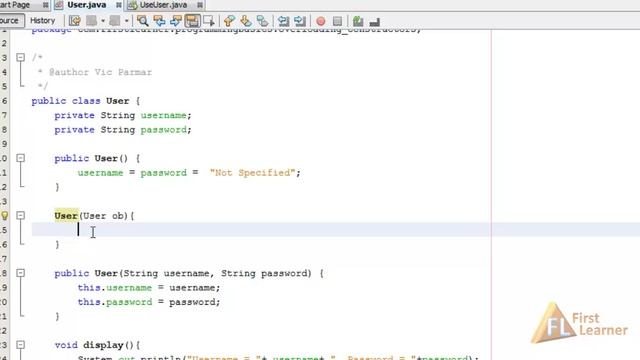Go to the next bookmark
Viewport: 640px width, 360px height.
(246, 20)
